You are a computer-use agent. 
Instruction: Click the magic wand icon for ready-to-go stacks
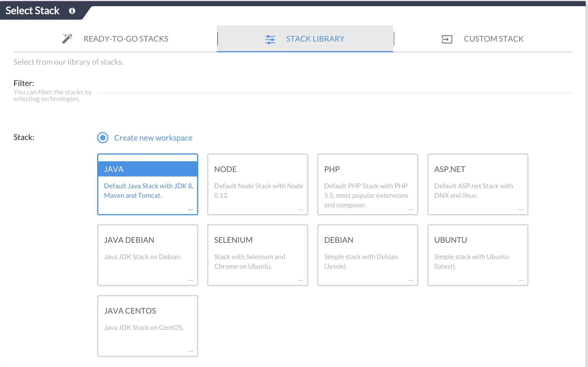[67, 39]
